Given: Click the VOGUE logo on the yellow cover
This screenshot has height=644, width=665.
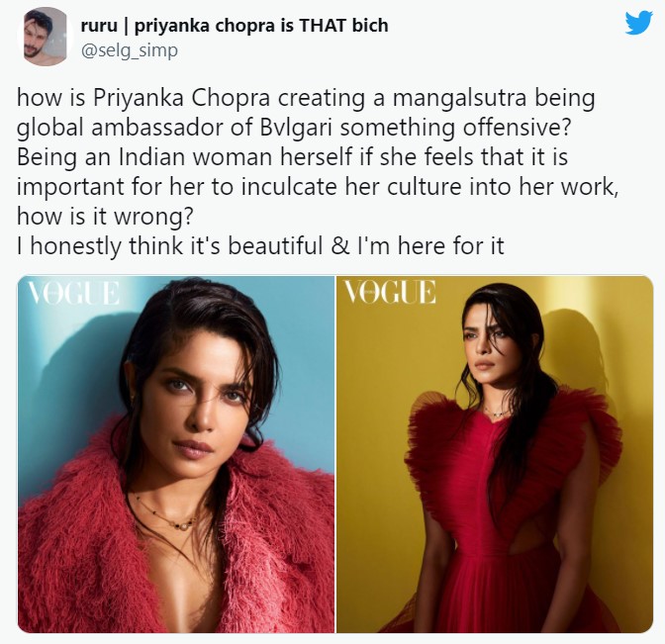Looking at the screenshot, I should click(x=389, y=292).
